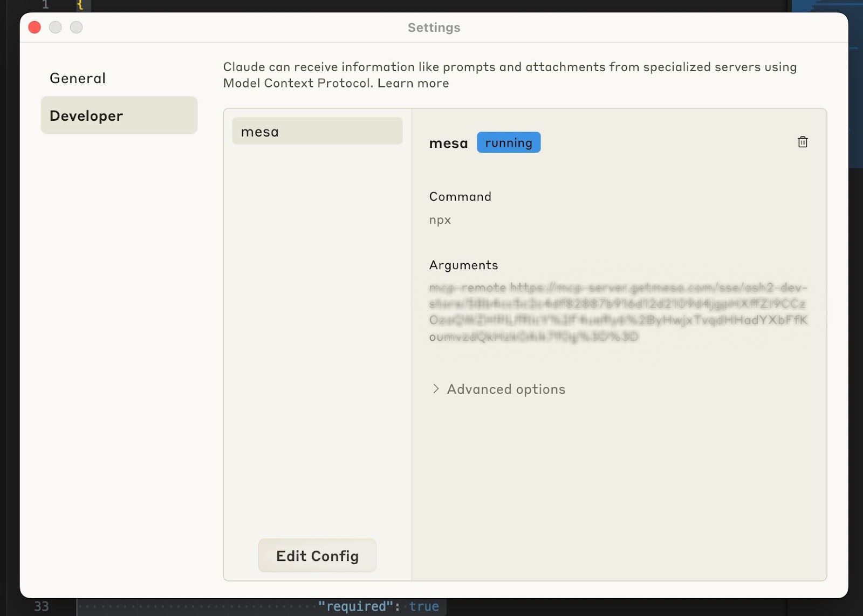Viewport: 863px width, 616px height.
Task: Click line number 33 in editor gutter
Action: (x=42, y=606)
